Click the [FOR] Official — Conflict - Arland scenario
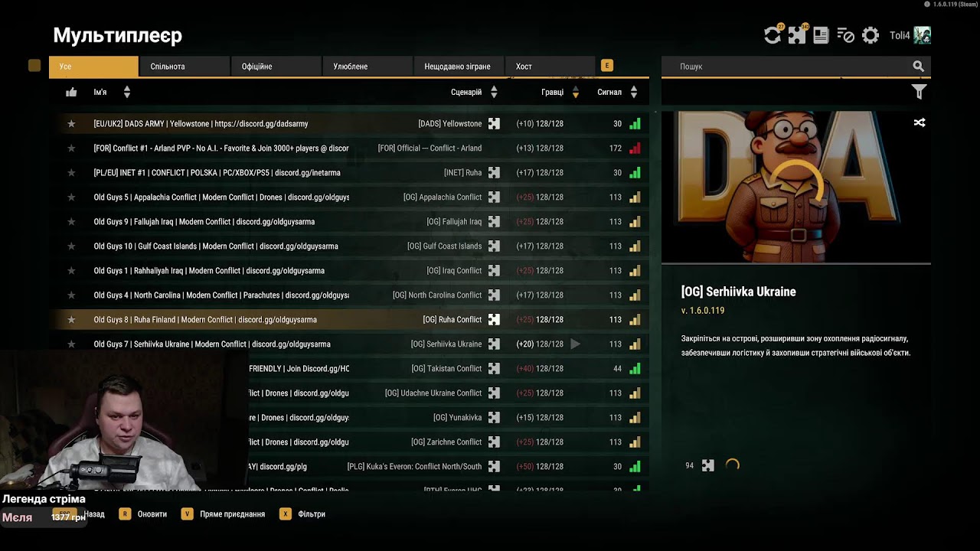980x551 pixels. pyautogui.click(x=430, y=148)
